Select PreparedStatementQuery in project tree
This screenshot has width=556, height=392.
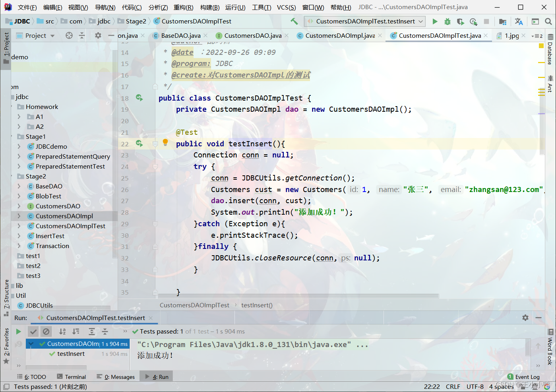(73, 156)
